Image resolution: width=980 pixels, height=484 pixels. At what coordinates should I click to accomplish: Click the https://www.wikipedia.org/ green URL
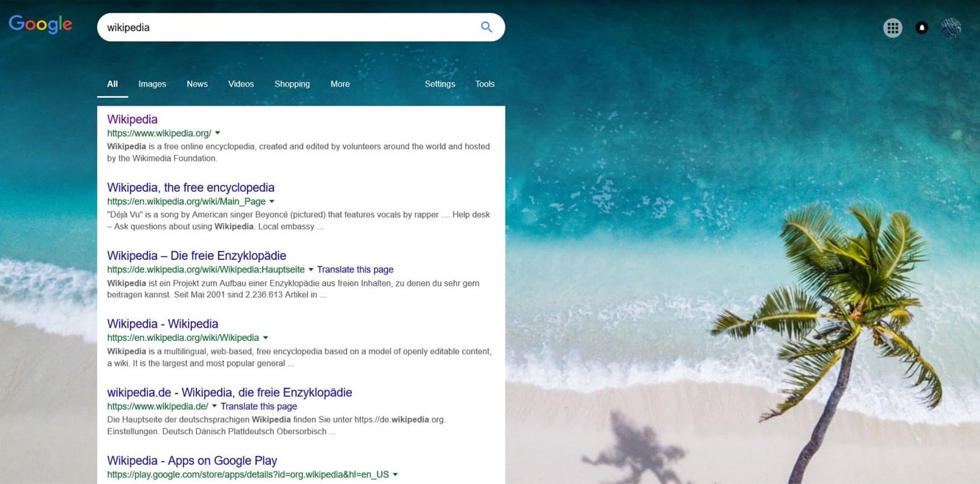click(x=159, y=133)
